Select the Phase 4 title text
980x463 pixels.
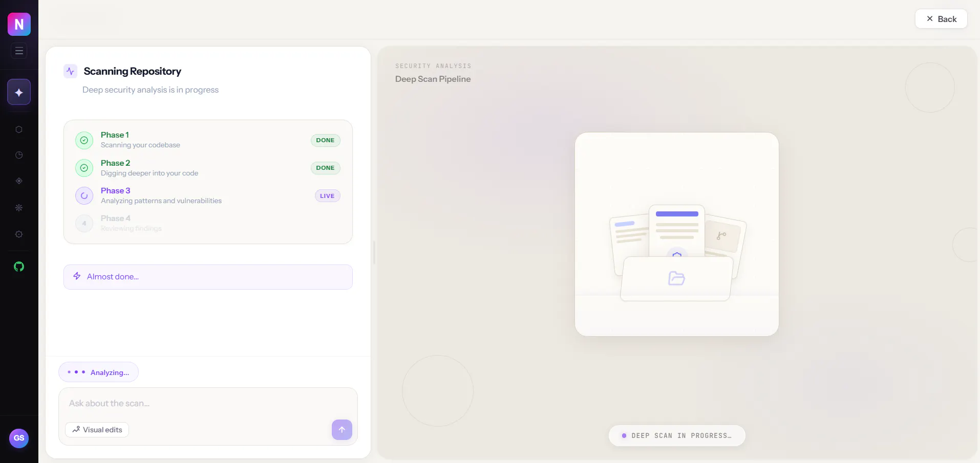point(115,218)
